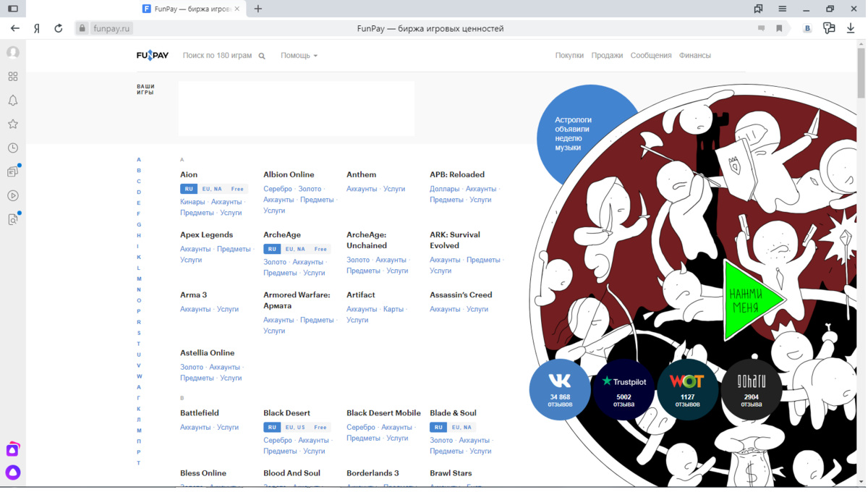Screen dimensions: 868x492
Task: Select EU, NA server for Blade & Soul
Action: tap(461, 428)
